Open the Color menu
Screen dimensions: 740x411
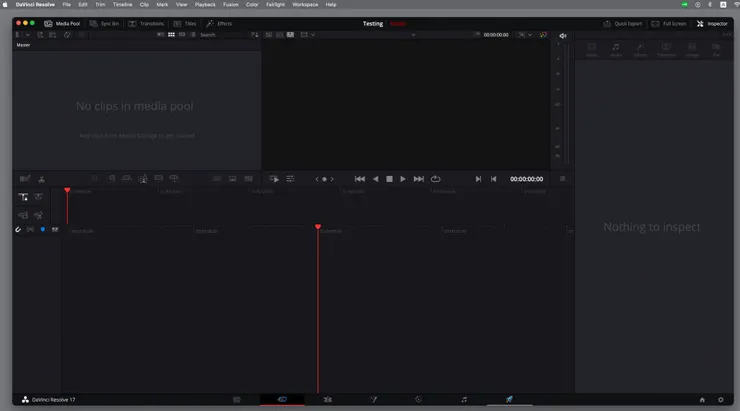pos(252,5)
